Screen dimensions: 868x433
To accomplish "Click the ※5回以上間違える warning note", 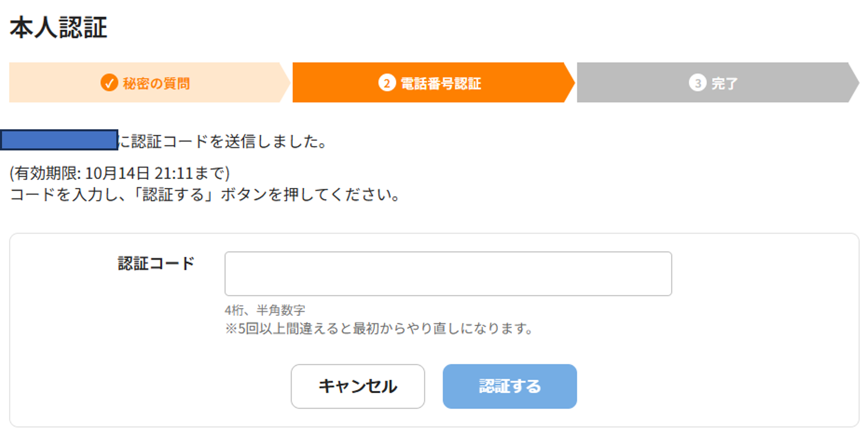I will (379, 328).
